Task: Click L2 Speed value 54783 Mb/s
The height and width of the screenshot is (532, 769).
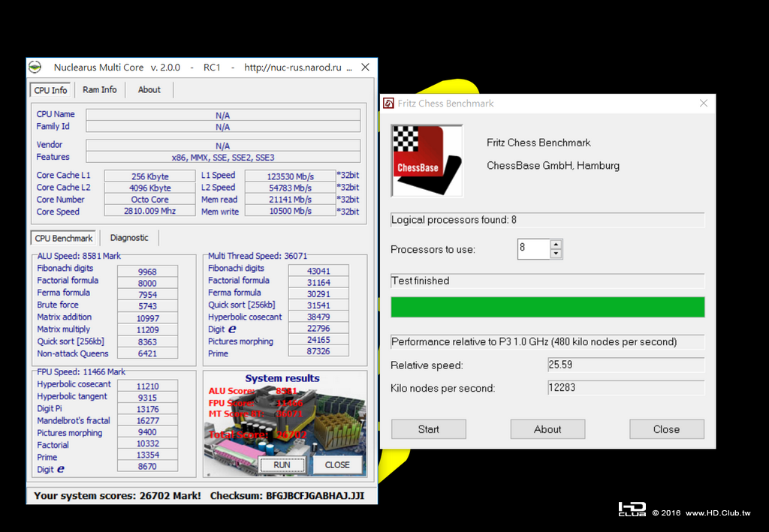Action: (x=291, y=188)
